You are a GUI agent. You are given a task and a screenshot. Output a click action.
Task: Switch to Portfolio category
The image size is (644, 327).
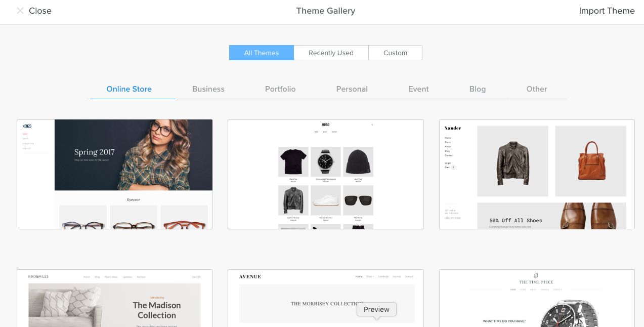(280, 89)
